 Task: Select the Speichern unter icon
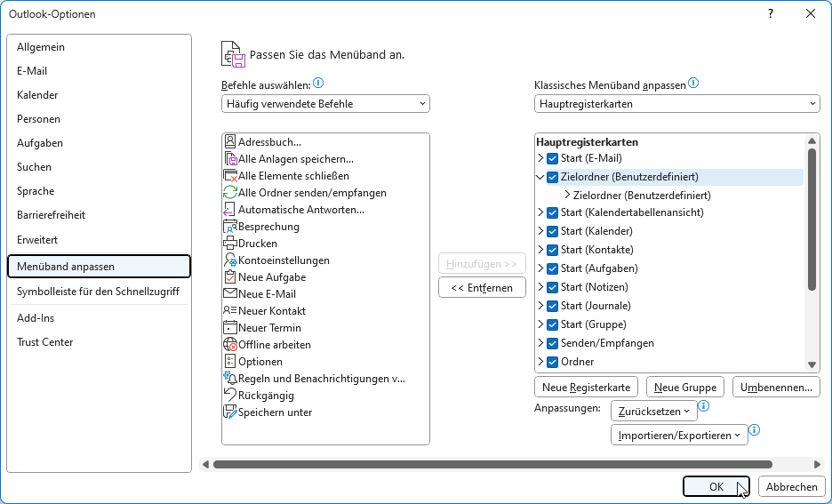coord(230,412)
